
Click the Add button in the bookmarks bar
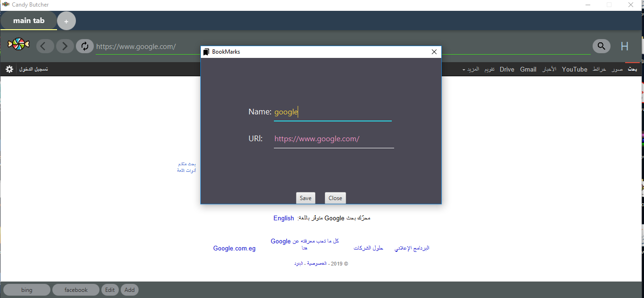(x=129, y=290)
